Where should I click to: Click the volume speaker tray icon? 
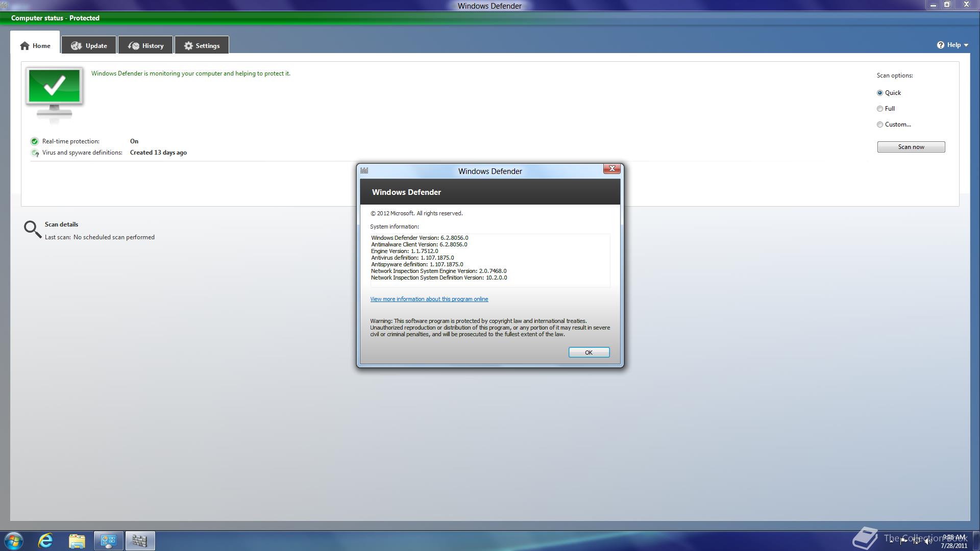click(x=928, y=541)
